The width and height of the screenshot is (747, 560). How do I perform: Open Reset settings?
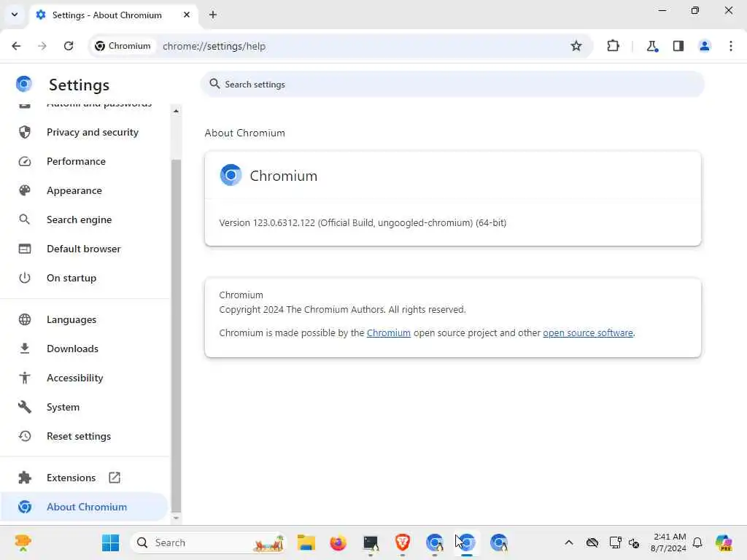click(85, 436)
